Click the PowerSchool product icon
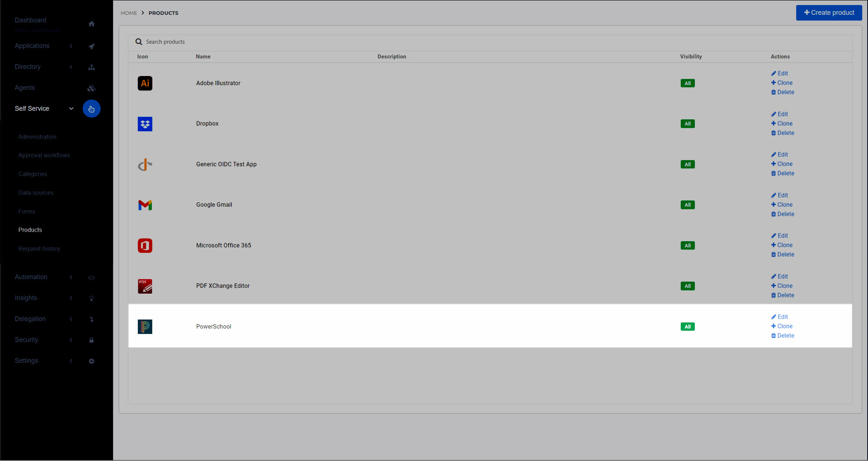This screenshot has width=868, height=461. (x=145, y=327)
